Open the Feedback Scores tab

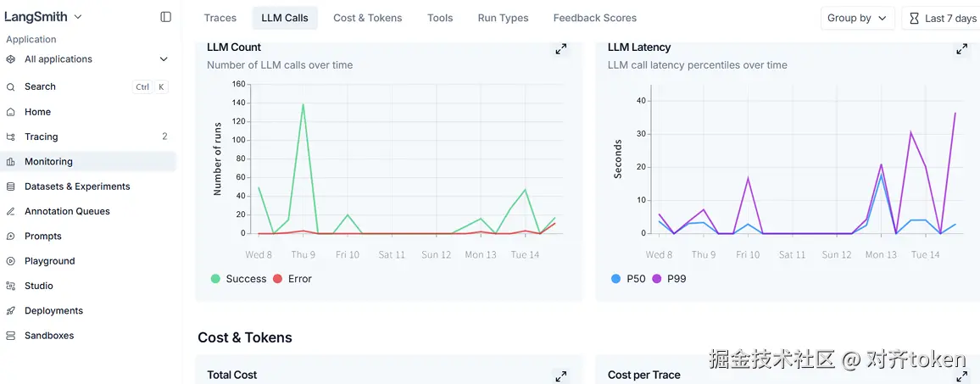tap(595, 18)
